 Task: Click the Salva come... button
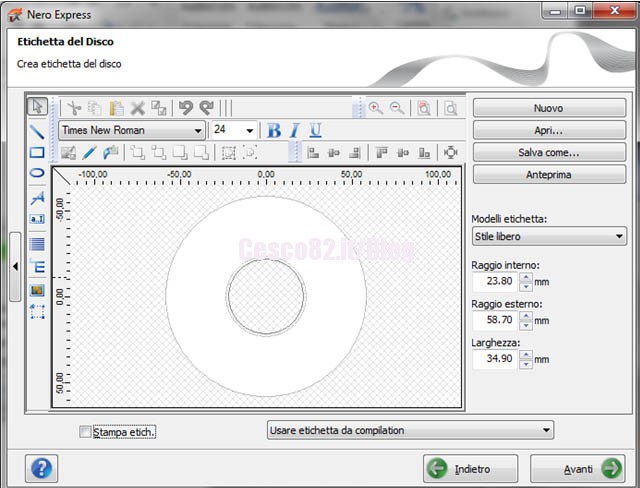pyautogui.click(x=549, y=153)
